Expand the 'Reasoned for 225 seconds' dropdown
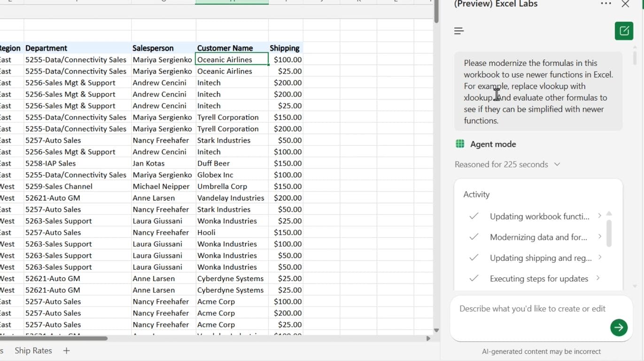The width and height of the screenshot is (644, 361). [557, 164]
